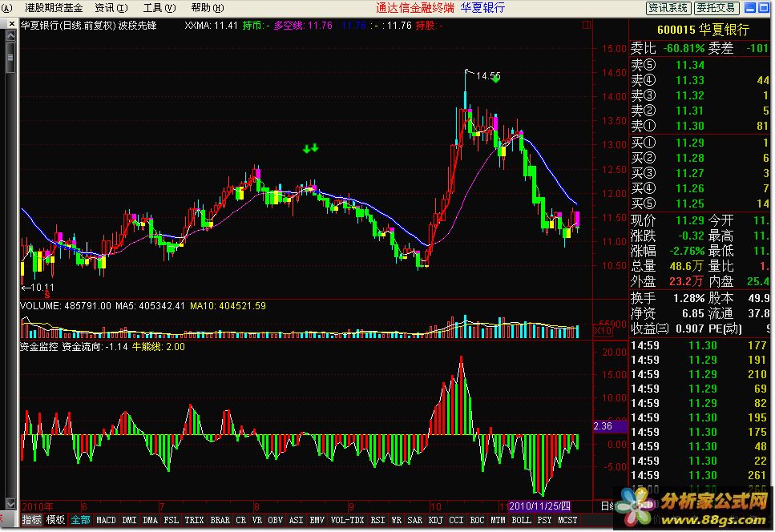Image resolution: width=775 pixels, height=532 pixels.
Task: Select the MACD indicator tab
Action: pos(106,520)
